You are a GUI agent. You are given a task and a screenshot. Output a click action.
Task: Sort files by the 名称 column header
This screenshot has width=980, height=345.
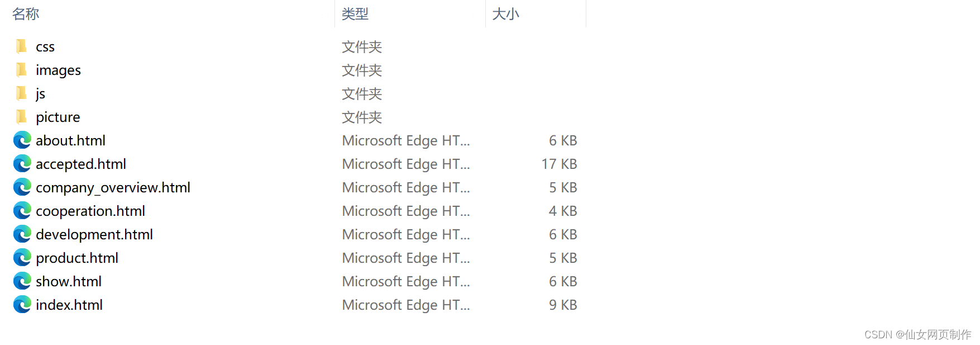point(25,14)
